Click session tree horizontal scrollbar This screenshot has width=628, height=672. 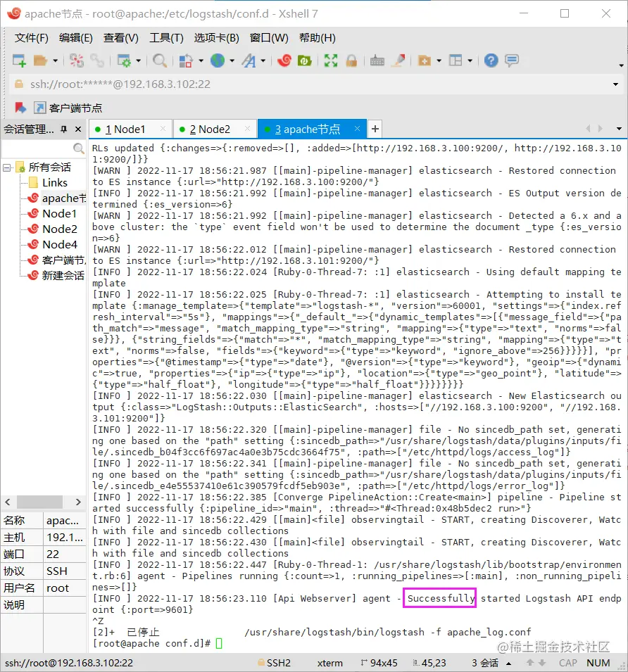[39, 502]
